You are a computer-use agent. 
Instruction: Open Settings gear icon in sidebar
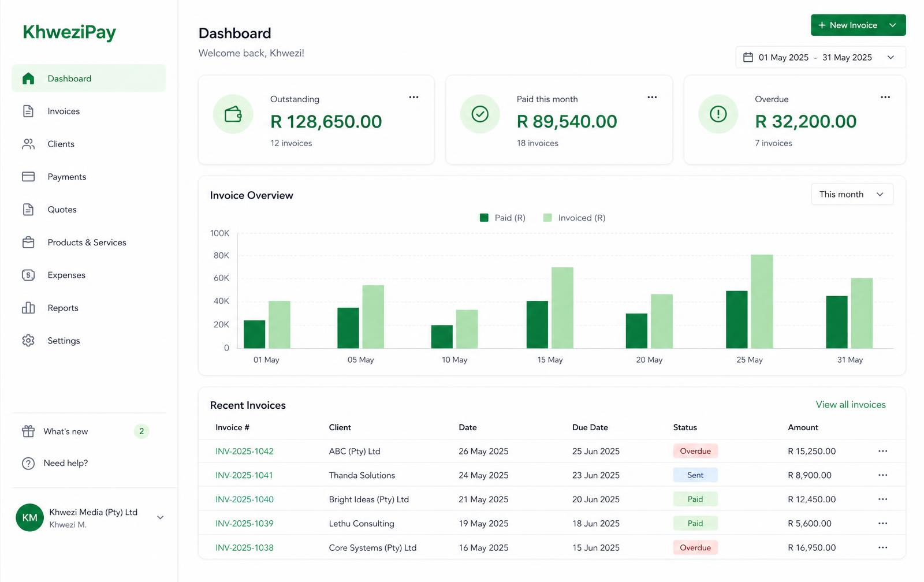(x=28, y=341)
